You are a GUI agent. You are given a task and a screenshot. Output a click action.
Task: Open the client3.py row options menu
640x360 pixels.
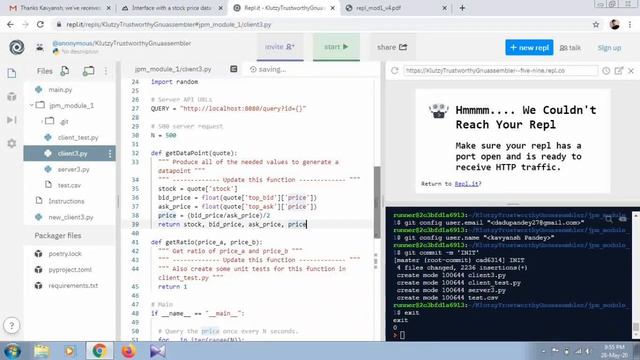pos(110,153)
